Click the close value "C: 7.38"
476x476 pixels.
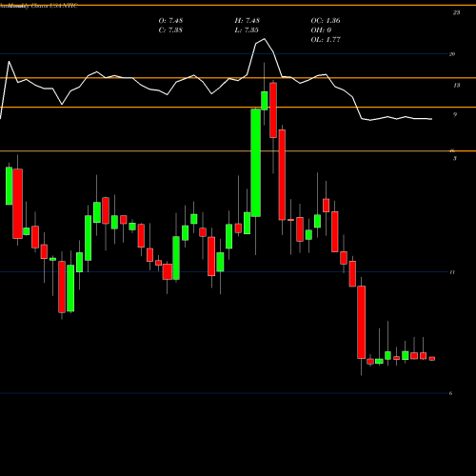(170, 30)
